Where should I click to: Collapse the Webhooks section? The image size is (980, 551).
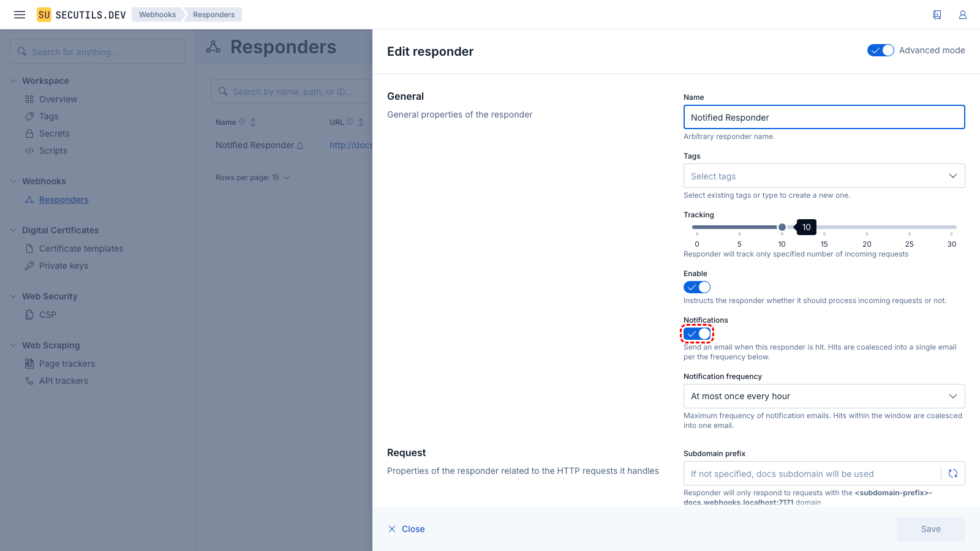13,181
